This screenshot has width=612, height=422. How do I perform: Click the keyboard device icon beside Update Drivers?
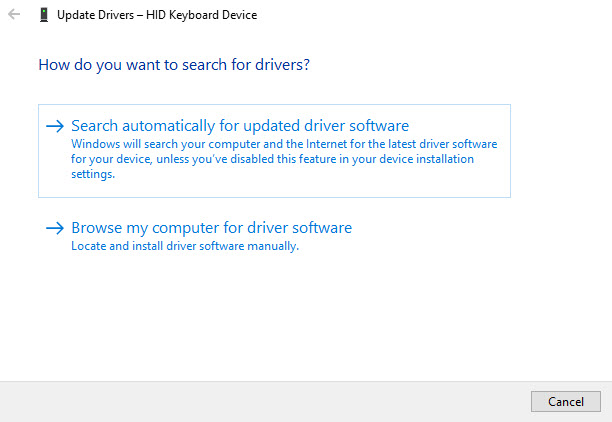[x=44, y=15]
